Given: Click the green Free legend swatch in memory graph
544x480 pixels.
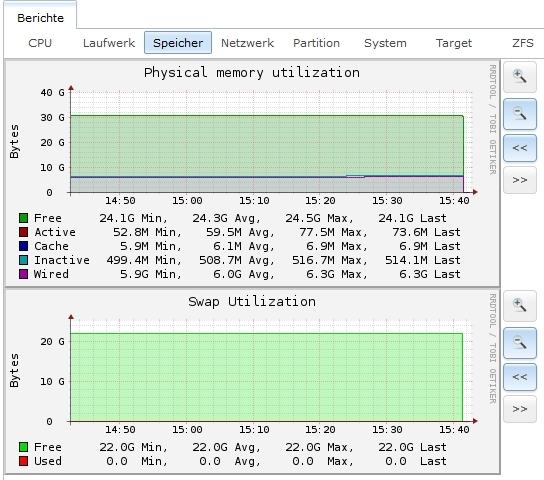Looking at the screenshot, I should 23,218.
